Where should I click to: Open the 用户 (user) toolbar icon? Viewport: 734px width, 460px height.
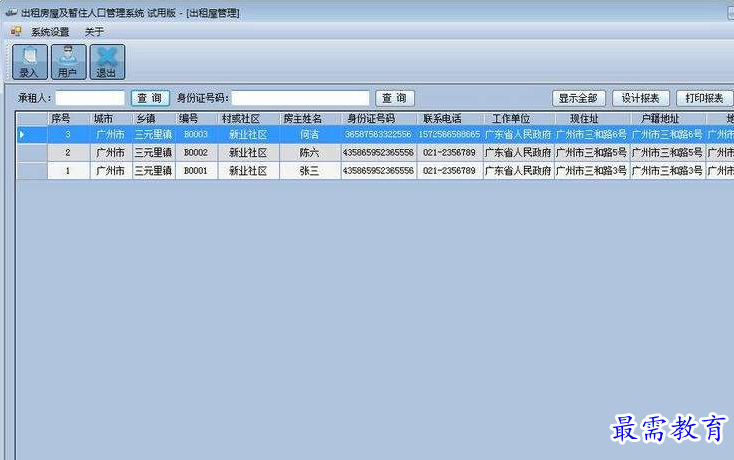[67, 61]
